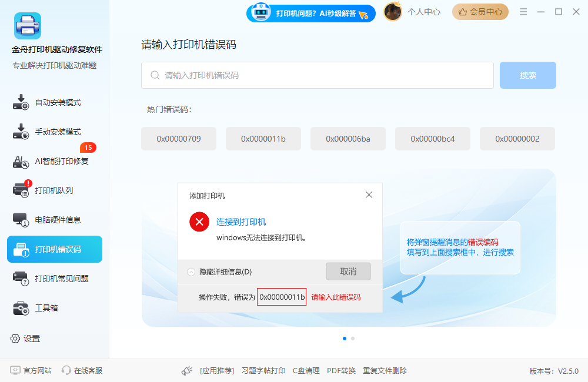The height and width of the screenshot is (382, 588).
Task: Open the hamburger menu at top right
Action: (523, 11)
